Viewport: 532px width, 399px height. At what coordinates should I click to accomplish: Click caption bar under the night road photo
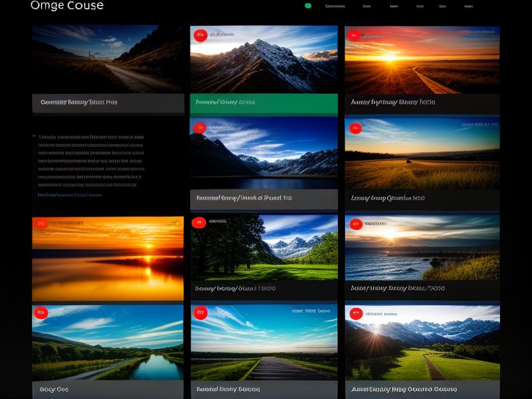tap(108, 102)
